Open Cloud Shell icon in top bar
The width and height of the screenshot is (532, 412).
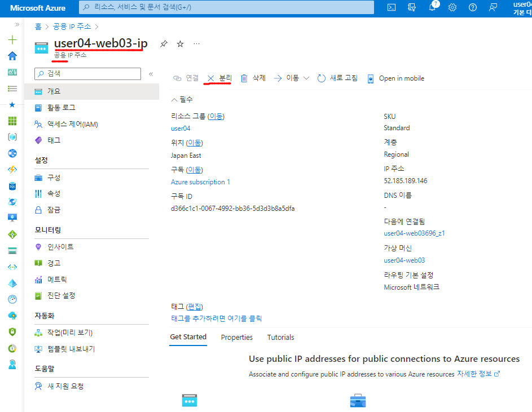[391, 7]
